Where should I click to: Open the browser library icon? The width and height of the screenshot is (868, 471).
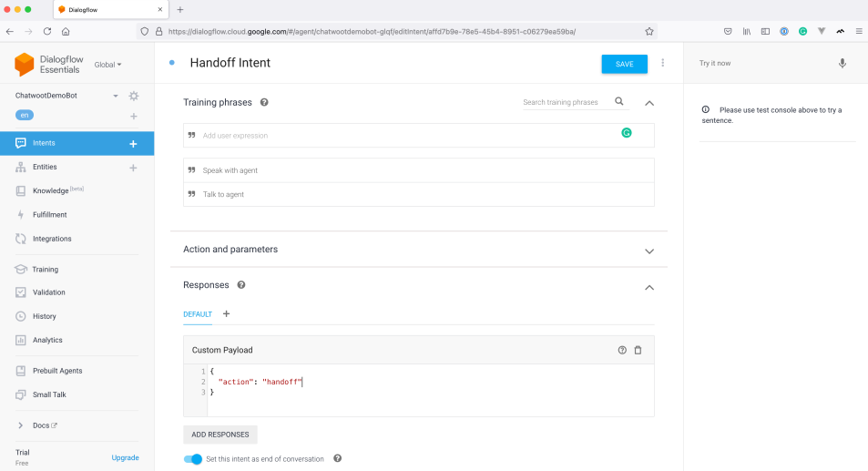pos(747,32)
